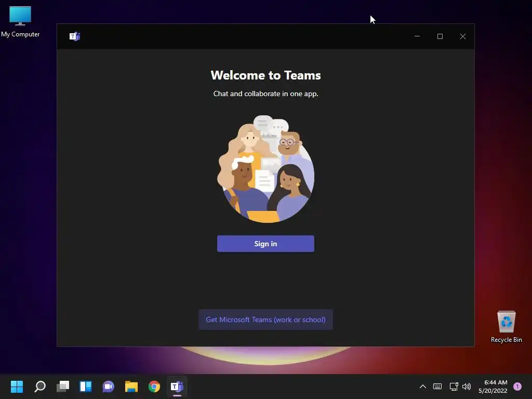
Task: Open File Explorer from taskbar
Action: [x=131, y=387]
